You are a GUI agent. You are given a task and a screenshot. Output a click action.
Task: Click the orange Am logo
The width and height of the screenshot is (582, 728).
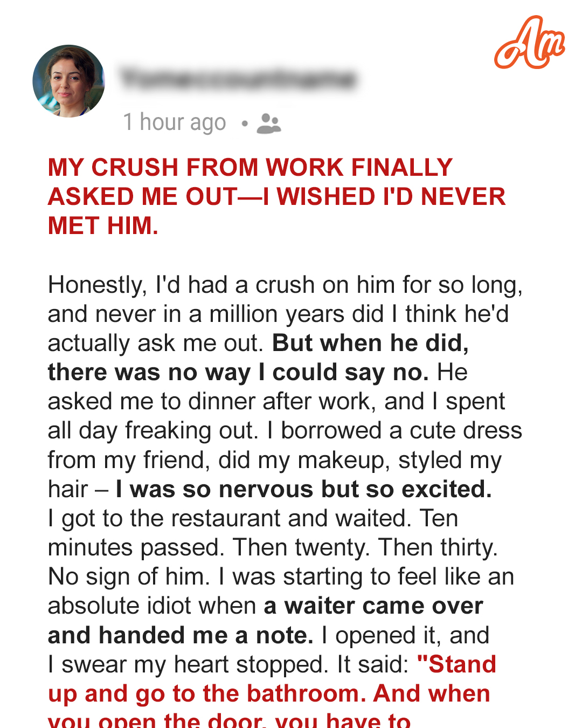pyautogui.click(x=529, y=43)
